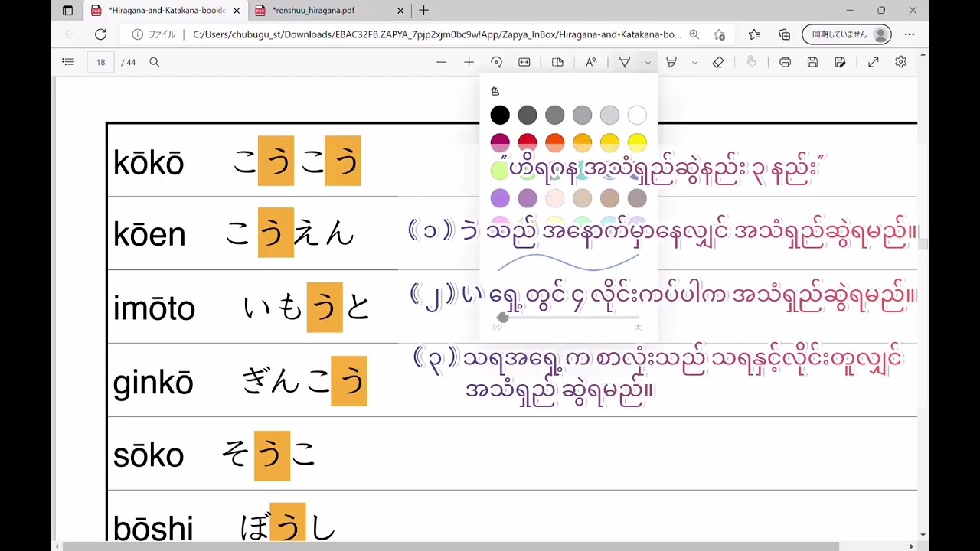Close the Hiragana-and-Katakana-booklet tab
This screenshot has width=980, height=551.
237,11
